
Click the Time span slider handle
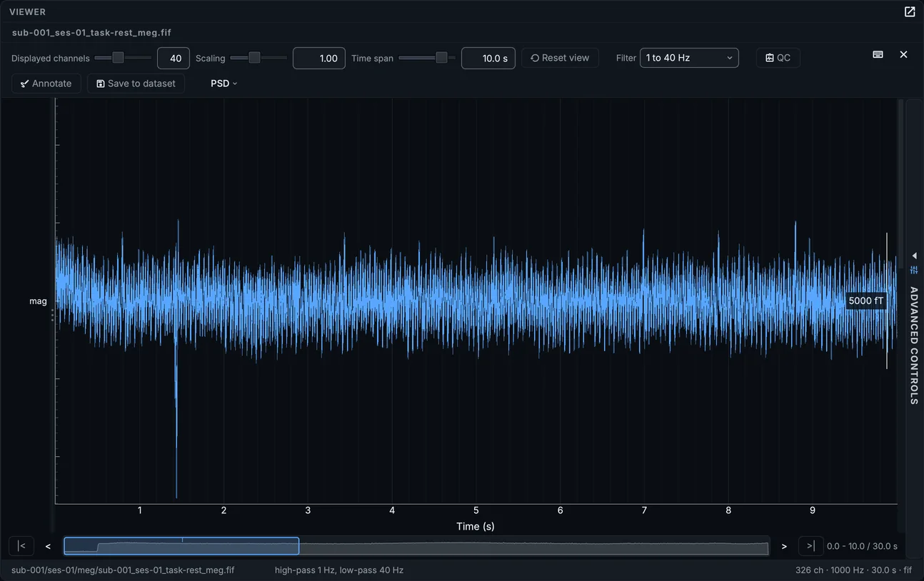441,58
